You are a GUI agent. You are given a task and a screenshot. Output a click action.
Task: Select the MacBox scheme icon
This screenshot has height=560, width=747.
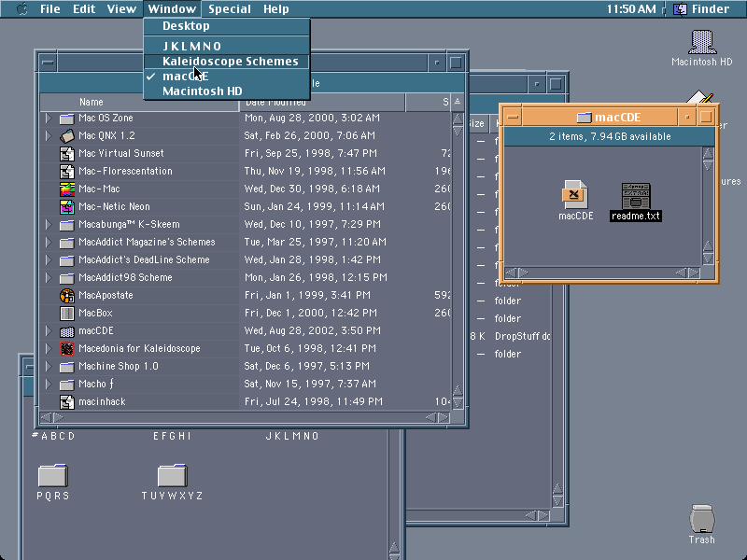pos(67,313)
